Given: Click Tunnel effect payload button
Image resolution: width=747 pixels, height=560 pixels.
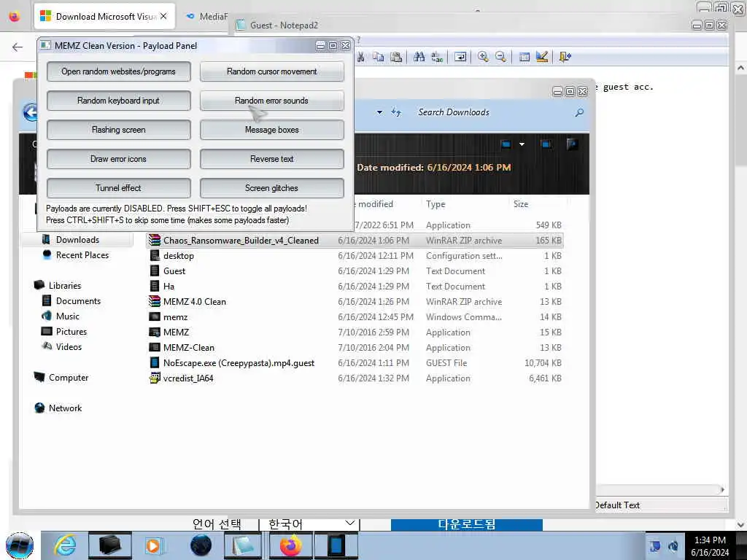Looking at the screenshot, I should click(119, 188).
